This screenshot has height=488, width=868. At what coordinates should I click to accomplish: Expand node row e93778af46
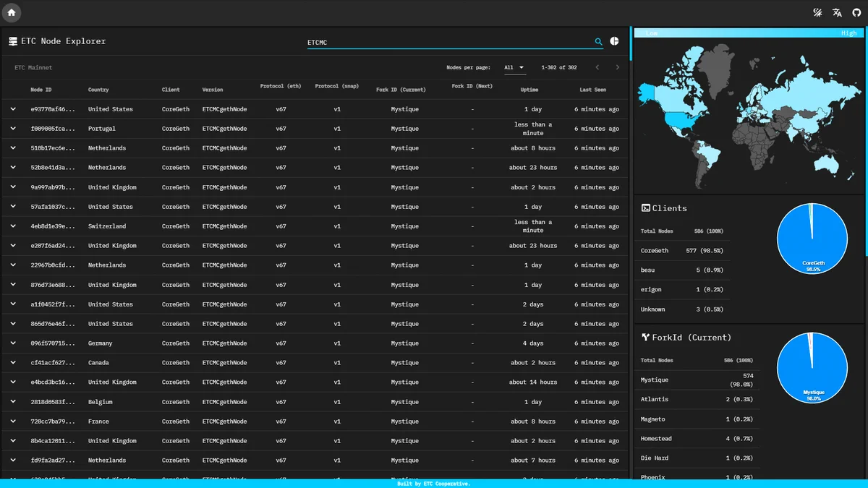tap(13, 109)
